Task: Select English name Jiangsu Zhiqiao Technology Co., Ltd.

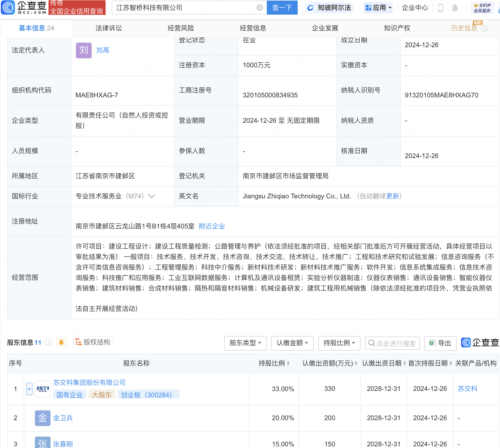Action: (x=297, y=196)
